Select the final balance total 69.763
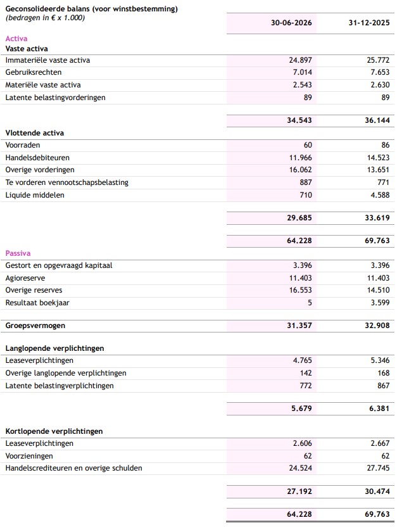397x532 pixels. click(x=377, y=514)
